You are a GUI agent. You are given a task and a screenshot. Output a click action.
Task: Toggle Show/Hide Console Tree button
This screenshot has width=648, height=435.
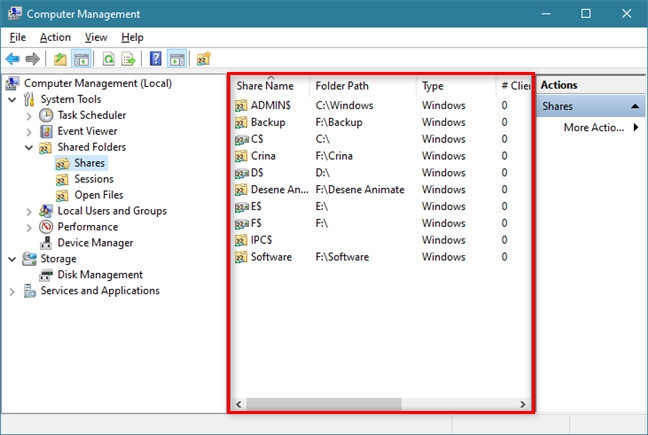click(x=81, y=59)
